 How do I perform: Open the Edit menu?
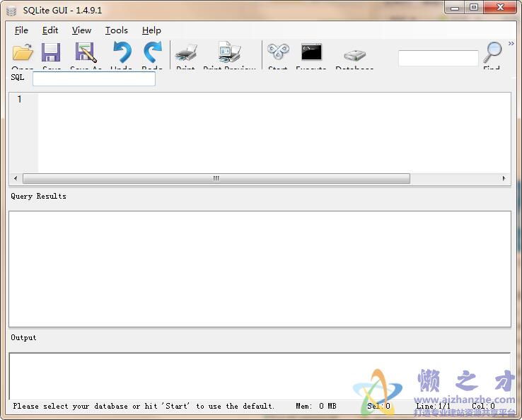pyautogui.click(x=50, y=30)
